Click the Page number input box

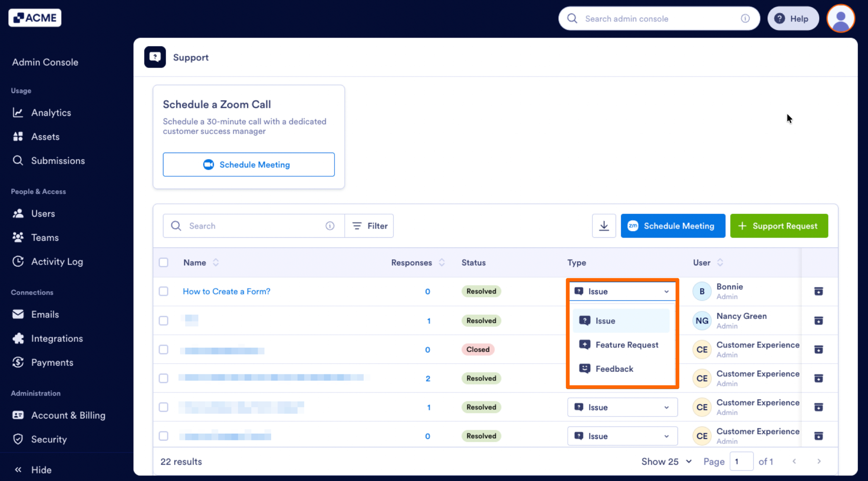point(741,462)
